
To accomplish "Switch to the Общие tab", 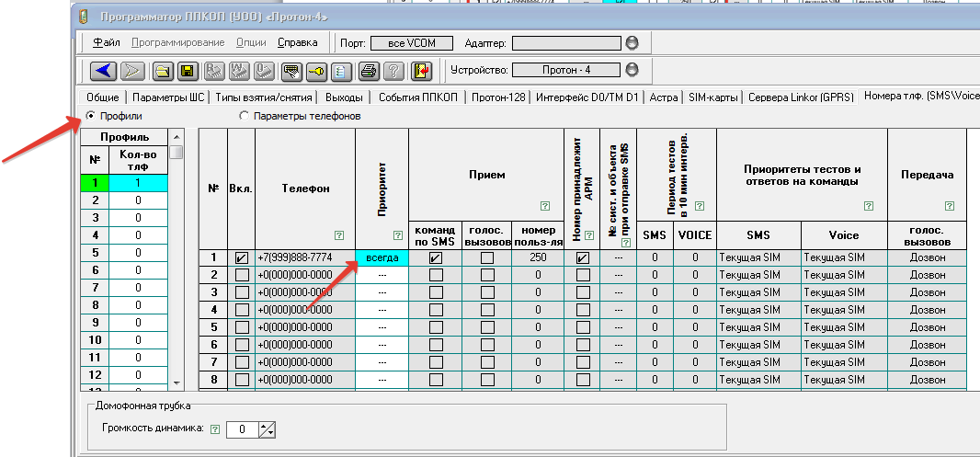I will [x=103, y=97].
